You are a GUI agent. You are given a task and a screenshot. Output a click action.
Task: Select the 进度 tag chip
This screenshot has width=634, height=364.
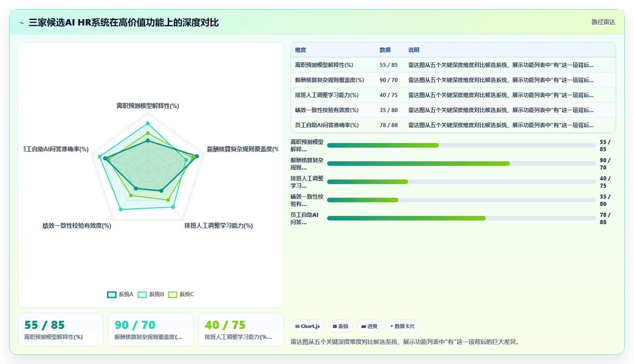(369, 326)
